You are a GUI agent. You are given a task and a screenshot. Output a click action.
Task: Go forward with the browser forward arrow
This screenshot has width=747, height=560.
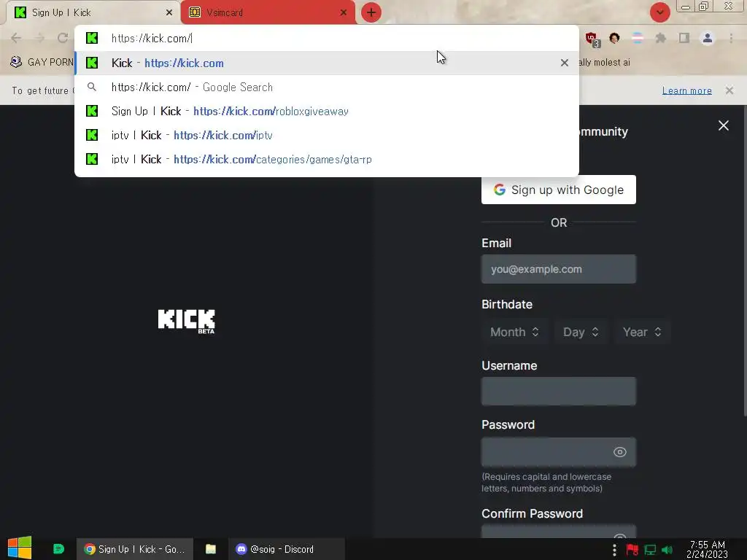(x=39, y=38)
